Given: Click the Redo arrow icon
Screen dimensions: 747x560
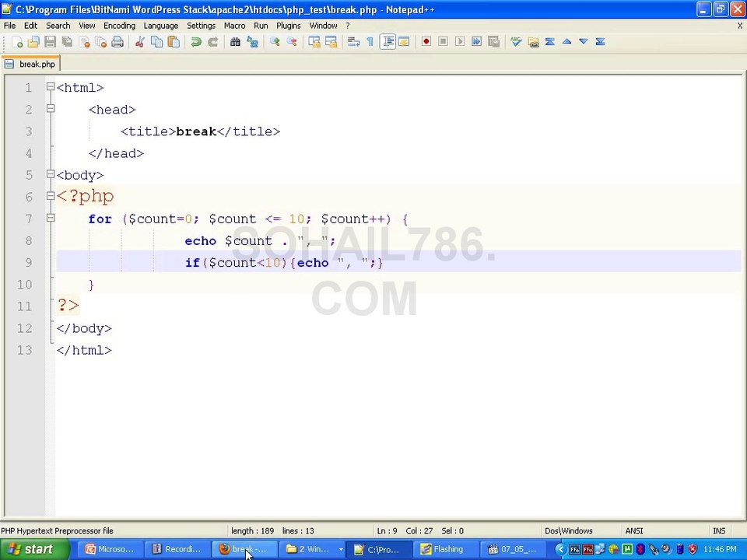Looking at the screenshot, I should (212, 42).
